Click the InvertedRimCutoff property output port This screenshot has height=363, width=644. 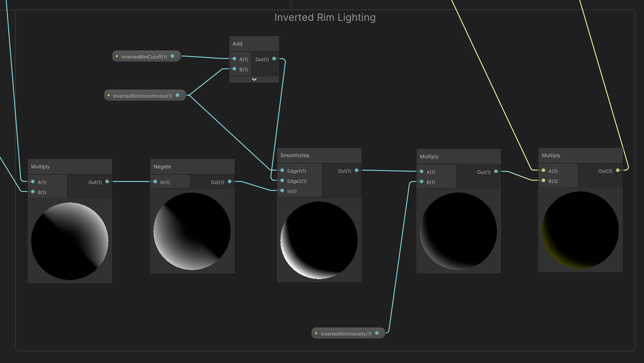click(172, 56)
